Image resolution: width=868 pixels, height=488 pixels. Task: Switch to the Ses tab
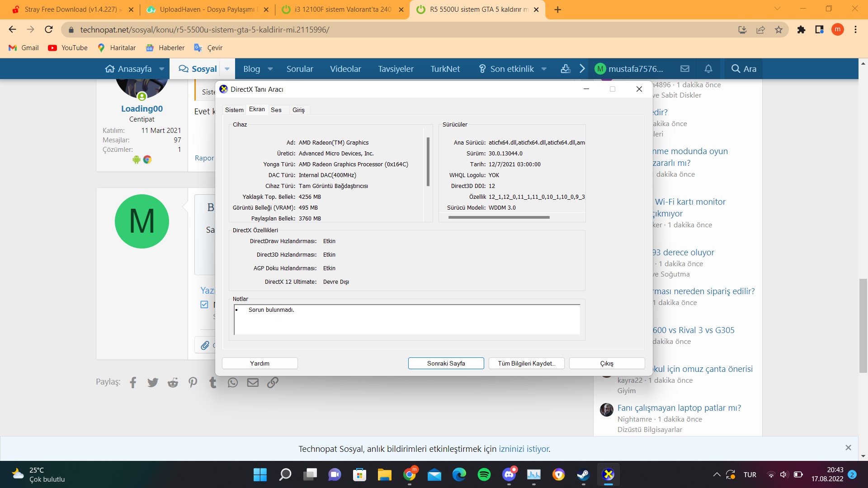(276, 110)
